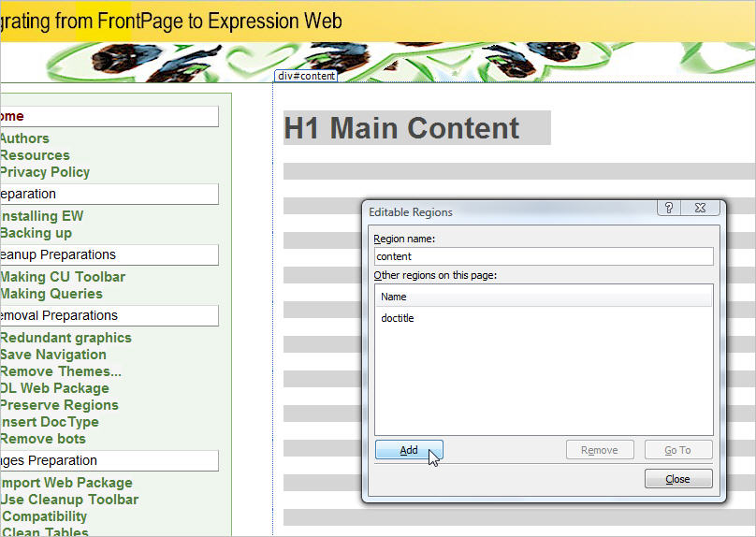Screen dimensions: 756x537
Task: Open the Import Web Package link
Action: coord(66,483)
